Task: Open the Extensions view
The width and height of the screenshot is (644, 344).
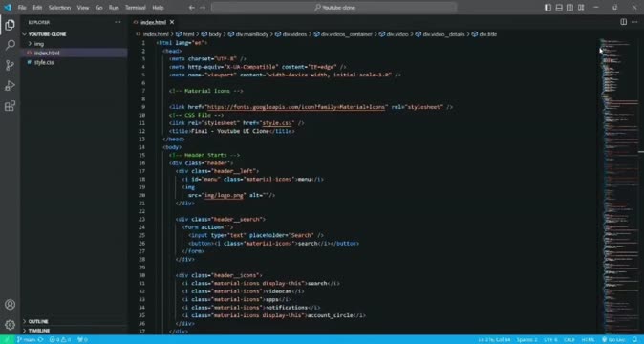Action: 10,106
